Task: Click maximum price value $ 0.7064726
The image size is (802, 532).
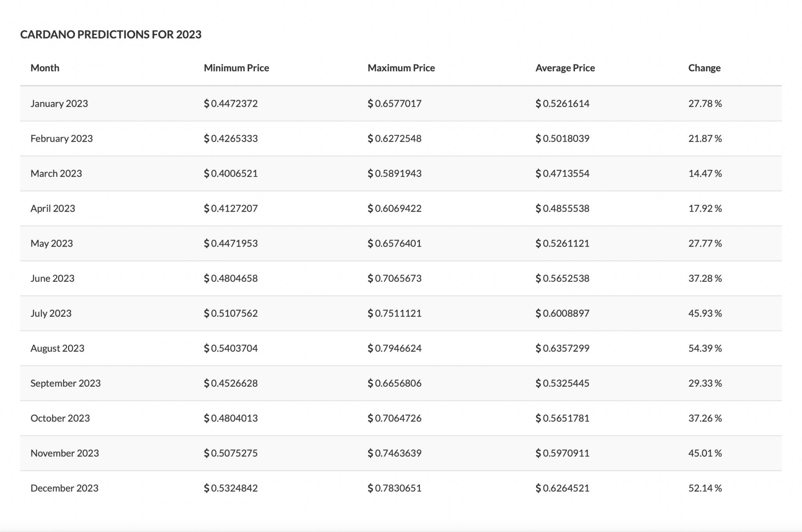Action: click(x=395, y=418)
